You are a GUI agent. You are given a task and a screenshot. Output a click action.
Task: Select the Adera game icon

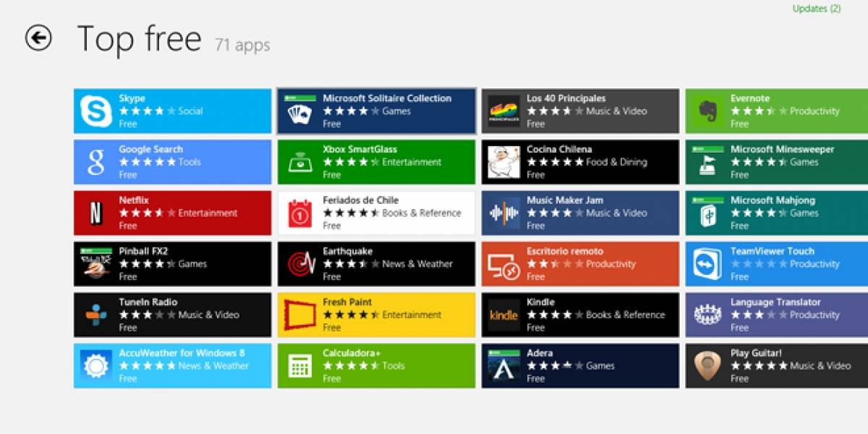click(x=503, y=366)
